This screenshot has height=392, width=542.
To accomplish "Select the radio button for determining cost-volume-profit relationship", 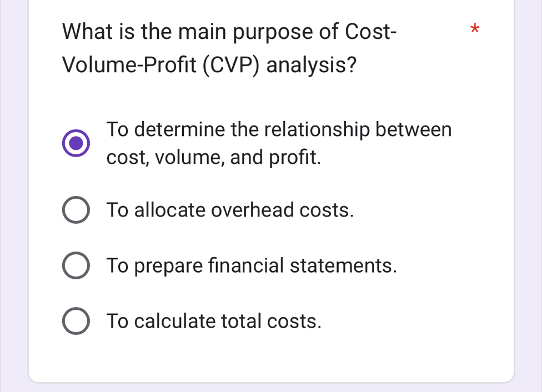I will click(76, 144).
